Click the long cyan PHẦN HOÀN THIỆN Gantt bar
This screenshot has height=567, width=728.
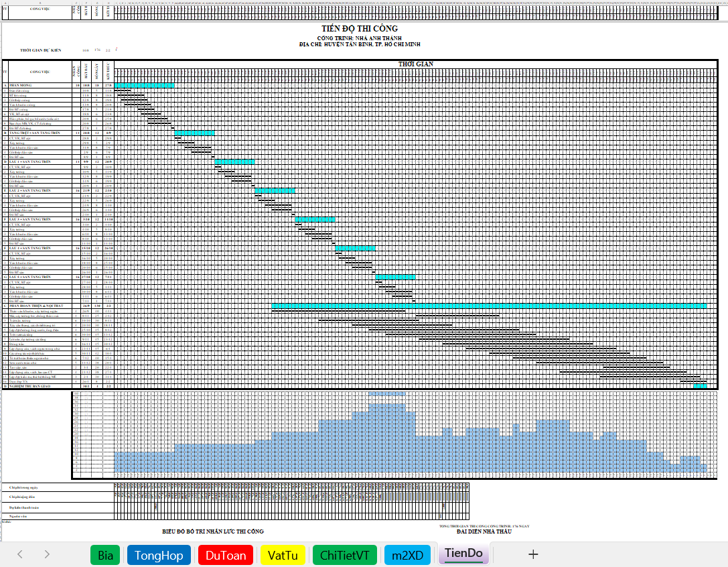pos(489,306)
